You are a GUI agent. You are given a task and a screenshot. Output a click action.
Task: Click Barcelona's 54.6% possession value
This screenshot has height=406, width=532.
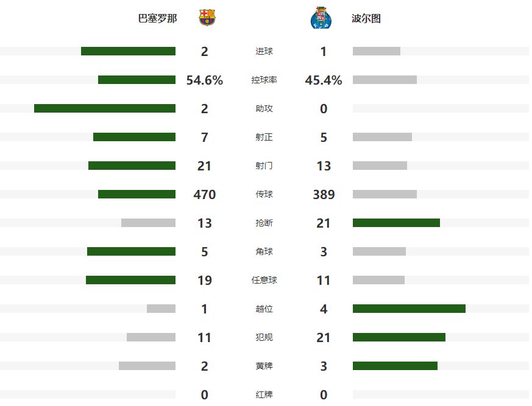205,80
